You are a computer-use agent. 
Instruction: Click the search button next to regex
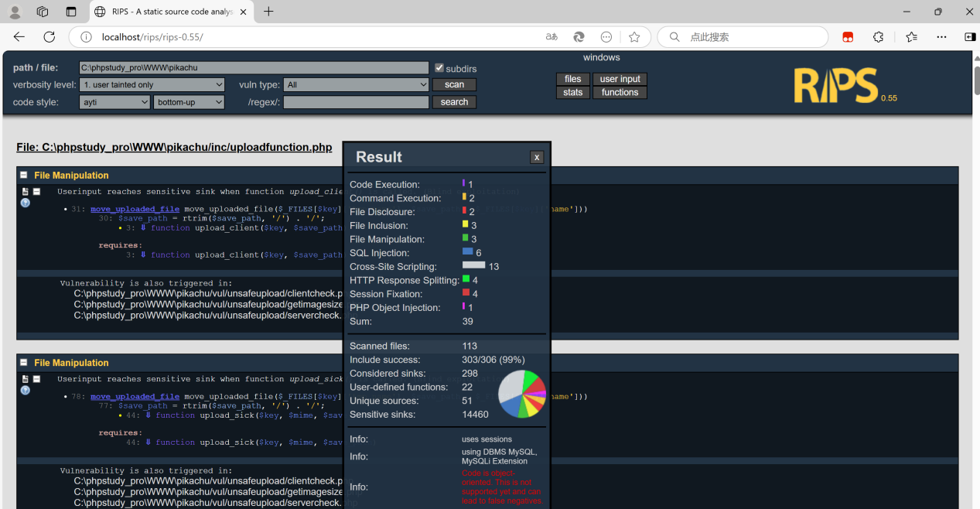click(x=455, y=102)
